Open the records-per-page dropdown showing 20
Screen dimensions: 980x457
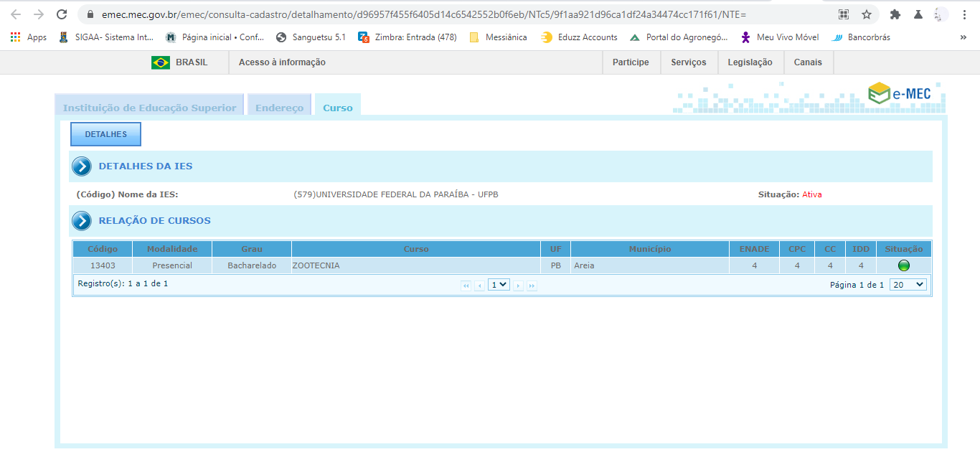[908, 285]
